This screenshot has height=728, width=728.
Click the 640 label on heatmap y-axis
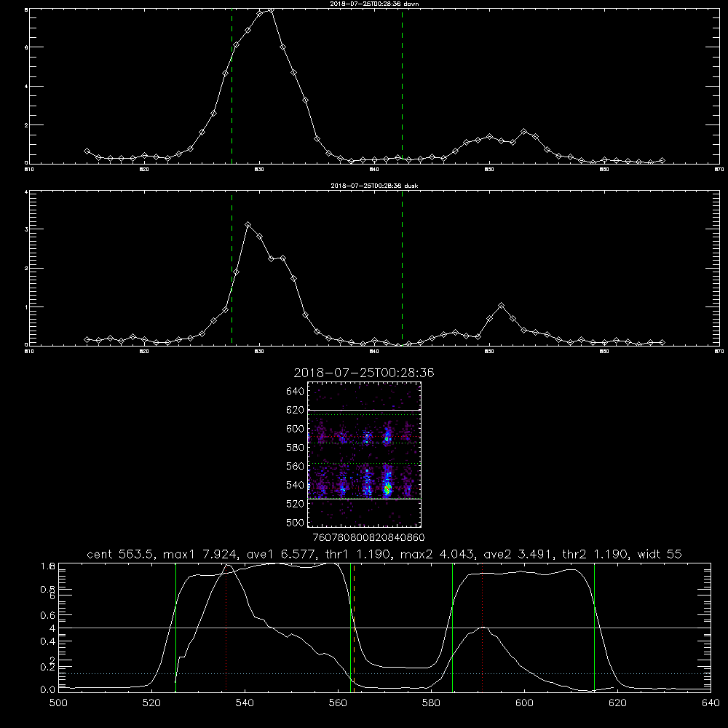tap(296, 392)
